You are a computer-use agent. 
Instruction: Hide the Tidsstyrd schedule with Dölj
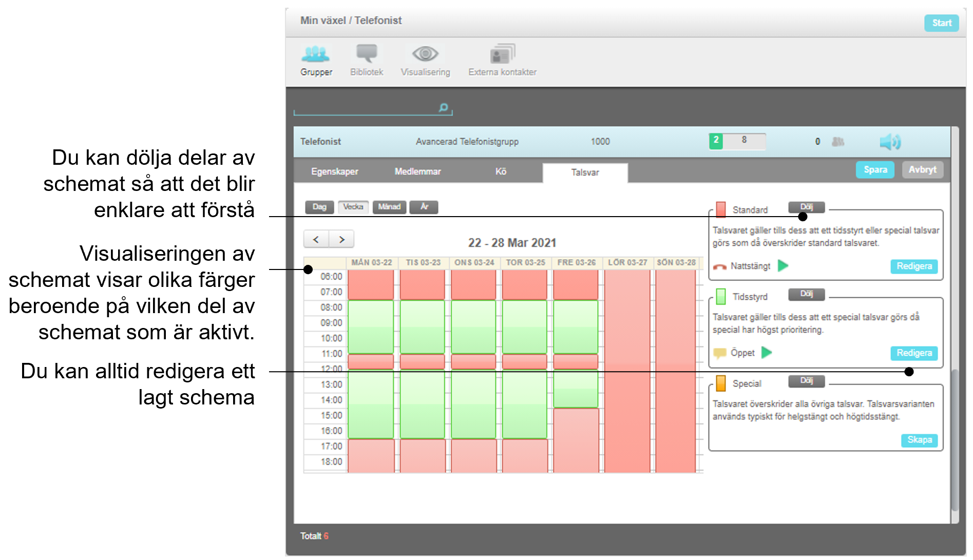tap(807, 294)
